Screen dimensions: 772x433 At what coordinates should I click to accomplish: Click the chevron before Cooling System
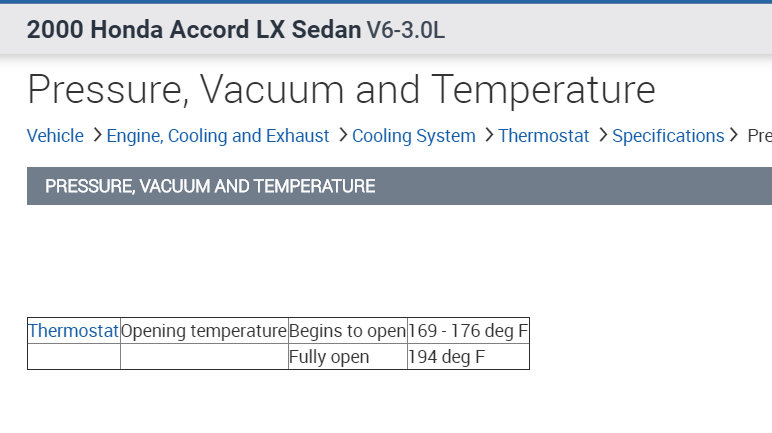tap(343, 135)
